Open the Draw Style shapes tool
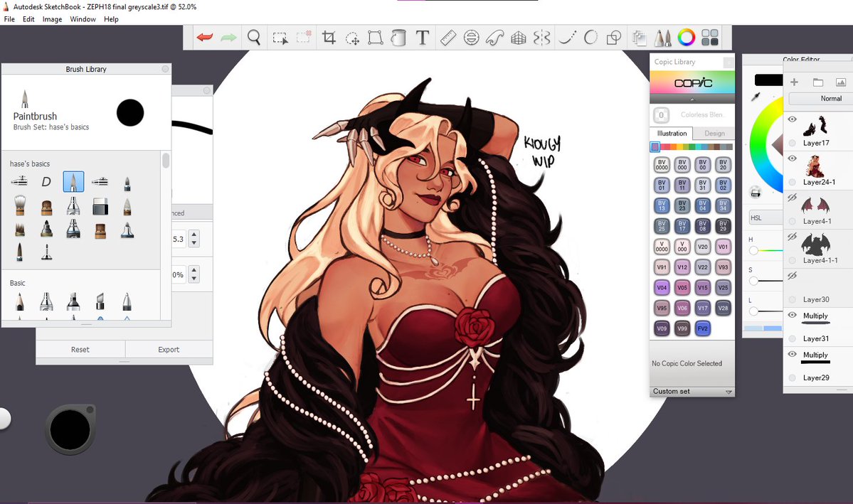This screenshot has height=504, width=853. pyautogui.click(x=614, y=38)
